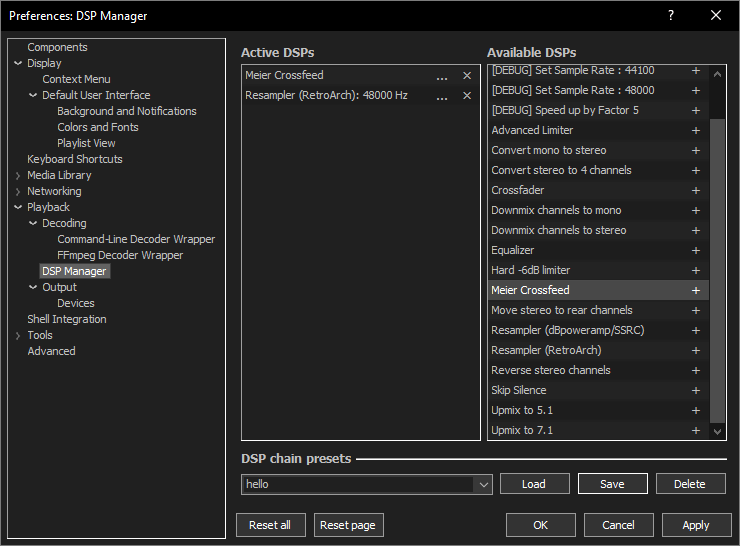Click the help question mark button
The width and height of the screenshot is (740, 546).
(x=671, y=15)
